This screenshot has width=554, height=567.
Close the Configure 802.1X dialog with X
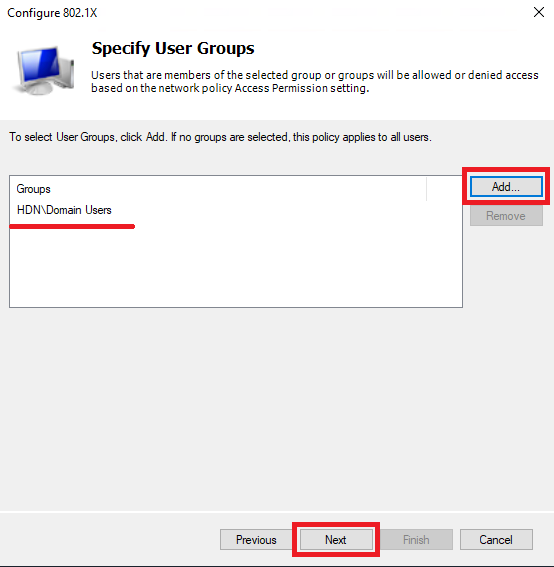click(x=539, y=12)
